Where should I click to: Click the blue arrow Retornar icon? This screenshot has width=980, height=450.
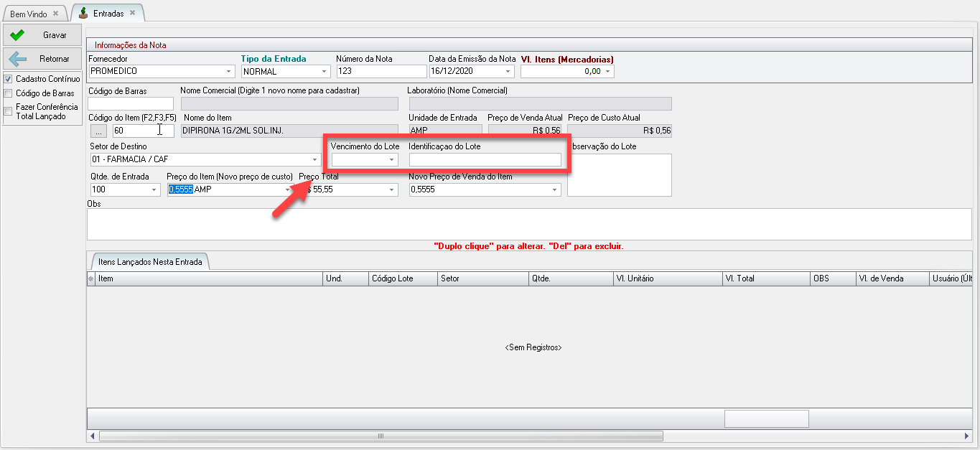pos(18,59)
